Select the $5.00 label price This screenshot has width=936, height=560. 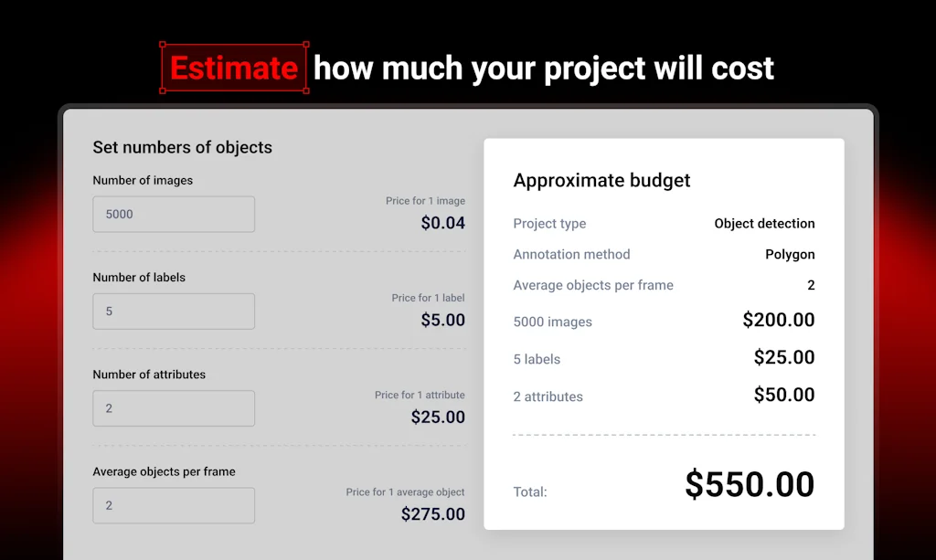441,319
